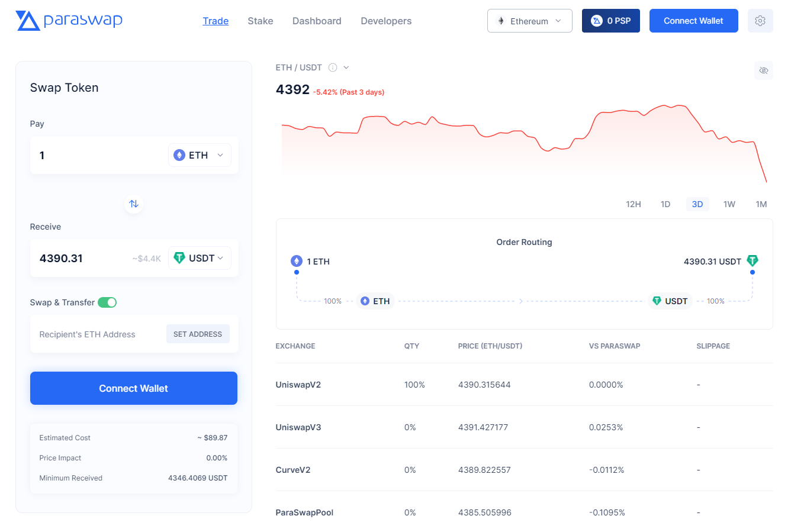Screen dimensions: 791x532
Task: Click the SET ADDRESS button
Action: [198, 334]
